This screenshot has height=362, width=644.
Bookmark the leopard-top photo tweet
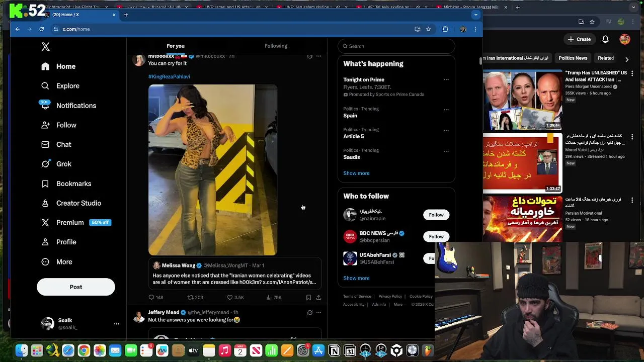tap(308, 298)
